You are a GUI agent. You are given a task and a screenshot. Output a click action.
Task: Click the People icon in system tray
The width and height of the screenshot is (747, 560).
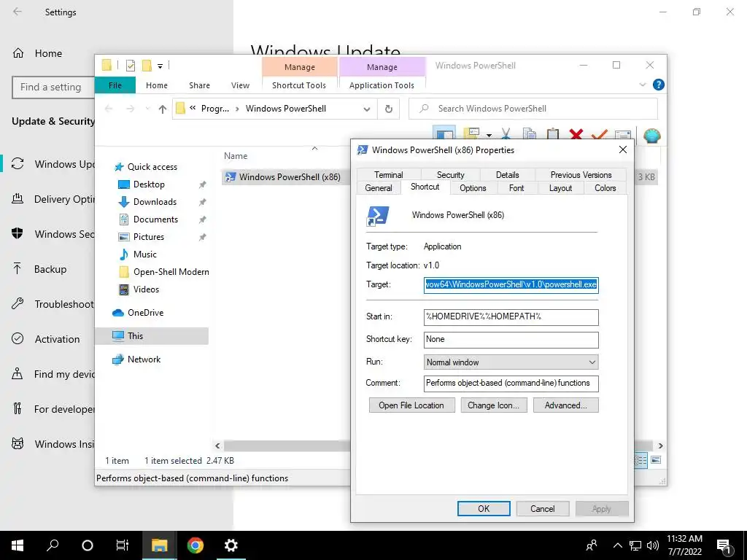coord(592,545)
